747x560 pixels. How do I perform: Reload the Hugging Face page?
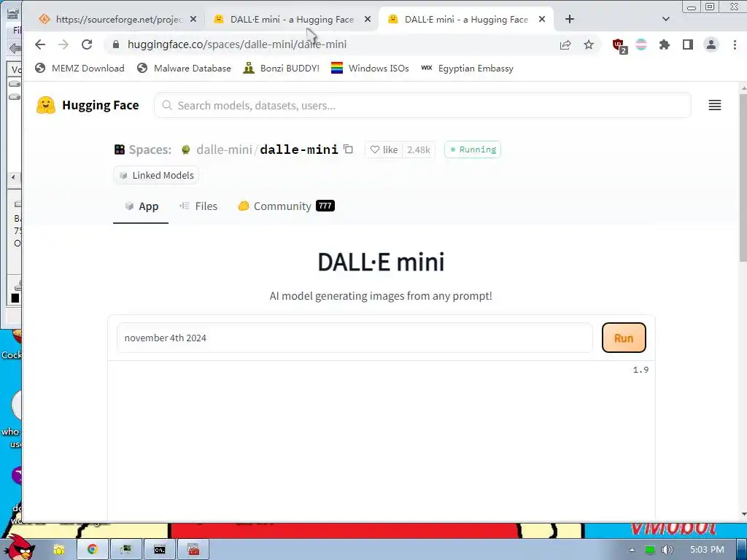(x=87, y=44)
